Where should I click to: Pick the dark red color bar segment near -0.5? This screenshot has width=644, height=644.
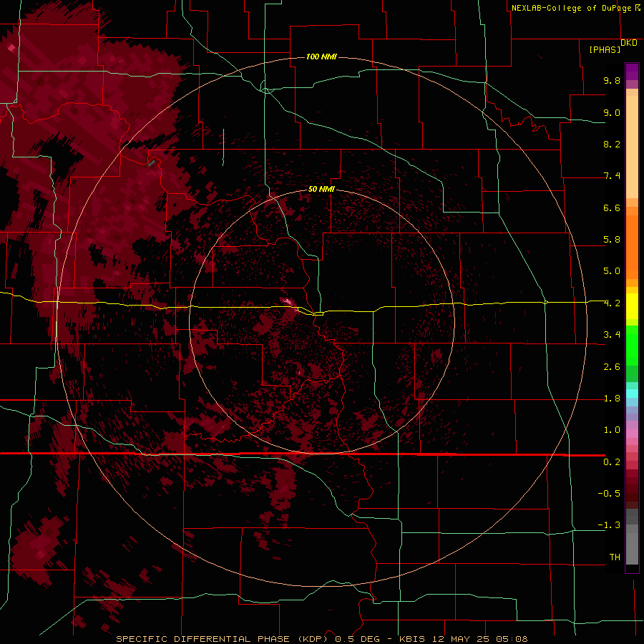(x=632, y=493)
